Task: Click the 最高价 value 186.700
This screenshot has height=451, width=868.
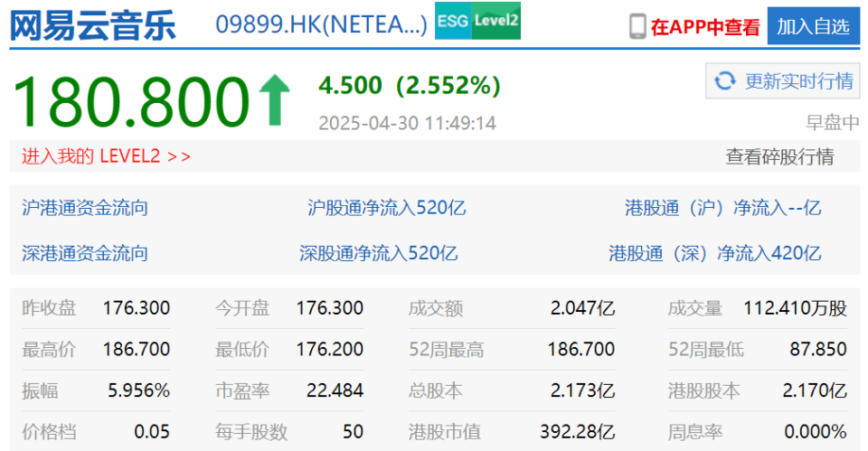Action: click(137, 349)
